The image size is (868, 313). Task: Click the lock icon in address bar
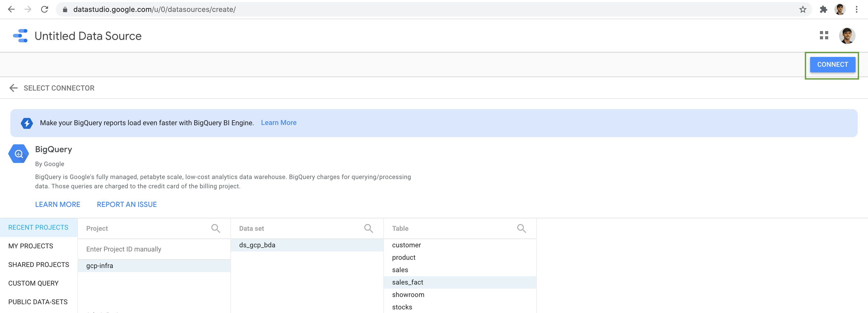(x=65, y=10)
